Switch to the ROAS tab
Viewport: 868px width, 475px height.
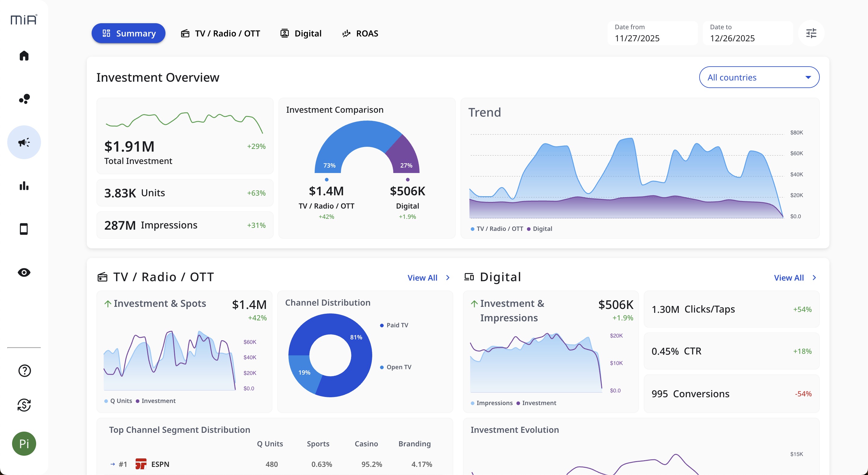(x=360, y=33)
